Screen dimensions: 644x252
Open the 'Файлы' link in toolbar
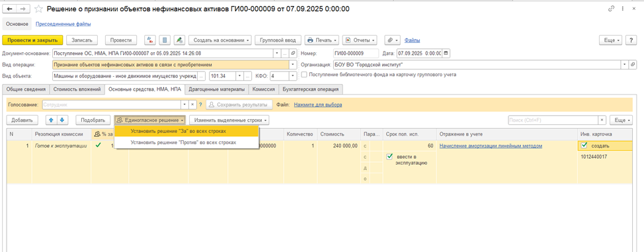(x=412, y=40)
